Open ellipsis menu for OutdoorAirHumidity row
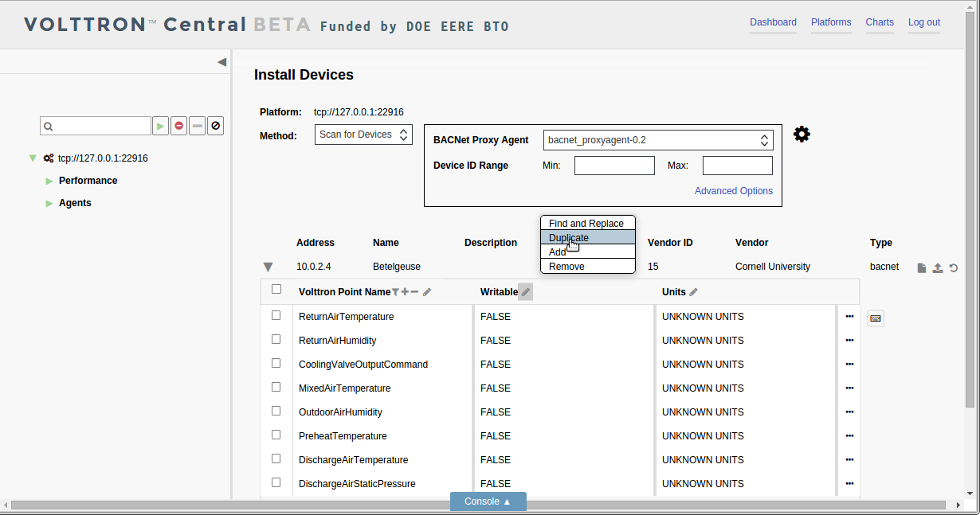Image resolution: width=980 pixels, height=515 pixels. tap(849, 412)
